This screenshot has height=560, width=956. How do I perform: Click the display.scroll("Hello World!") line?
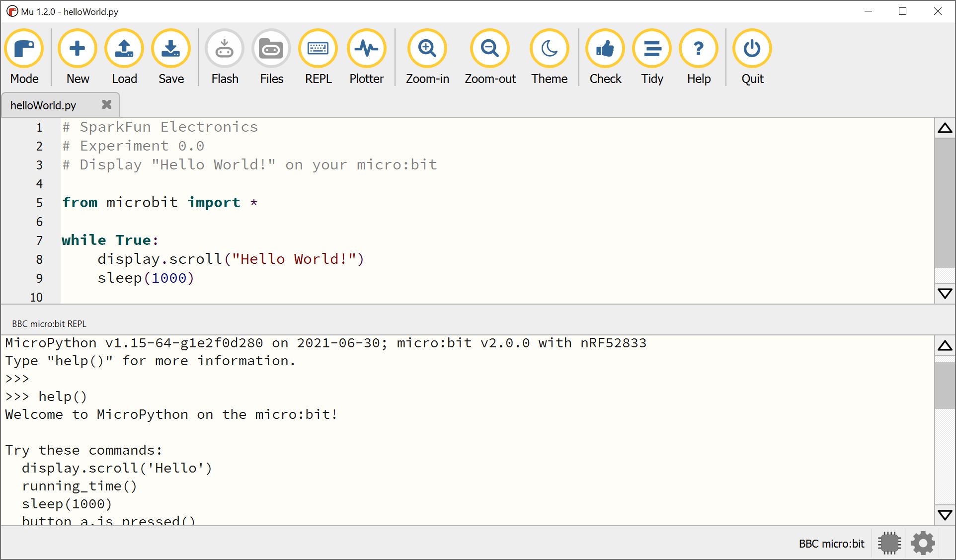point(231,259)
